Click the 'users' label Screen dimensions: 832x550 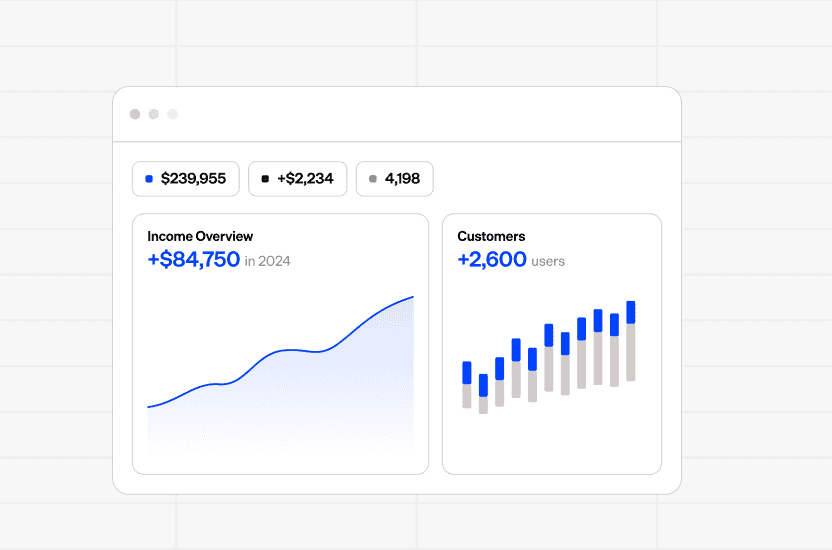[x=548, y=261]
